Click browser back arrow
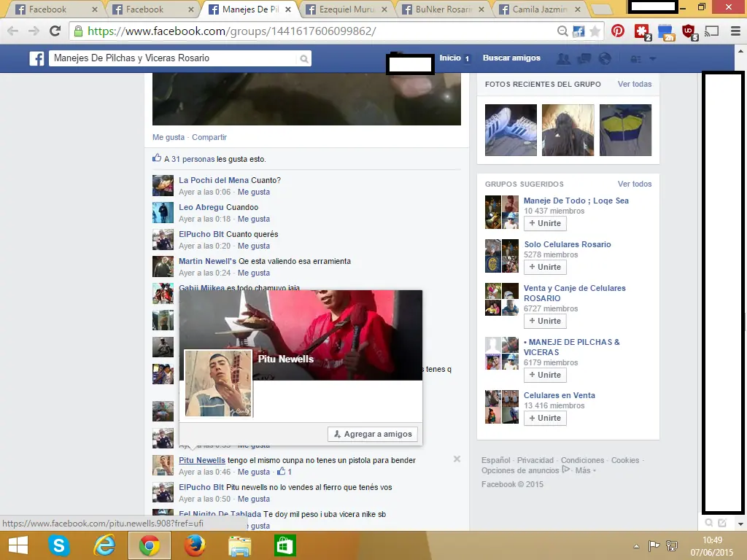This screenshot has width=747, height=560. (13, 31)
